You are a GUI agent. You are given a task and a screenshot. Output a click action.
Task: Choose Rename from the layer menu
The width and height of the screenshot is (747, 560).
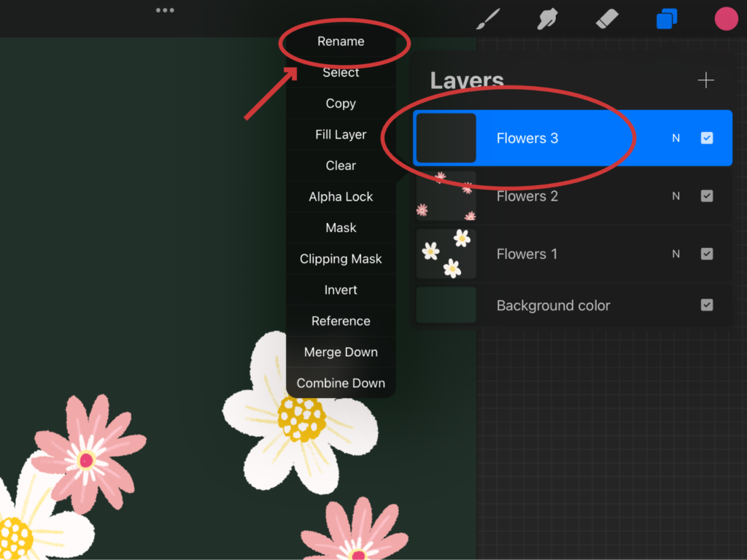[341, 42]
